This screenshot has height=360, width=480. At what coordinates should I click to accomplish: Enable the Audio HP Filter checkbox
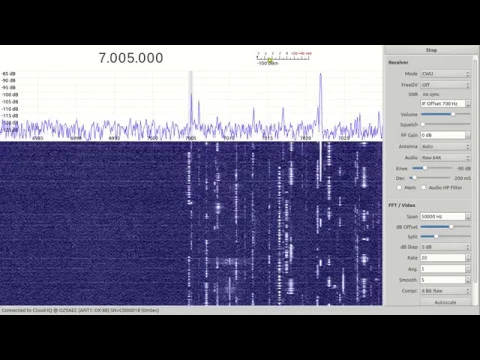point(423,188)
